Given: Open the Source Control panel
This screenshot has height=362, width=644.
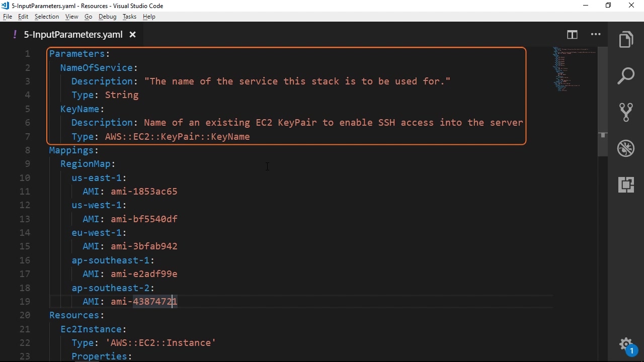Looking at the screenshot, I should point(626,112).
